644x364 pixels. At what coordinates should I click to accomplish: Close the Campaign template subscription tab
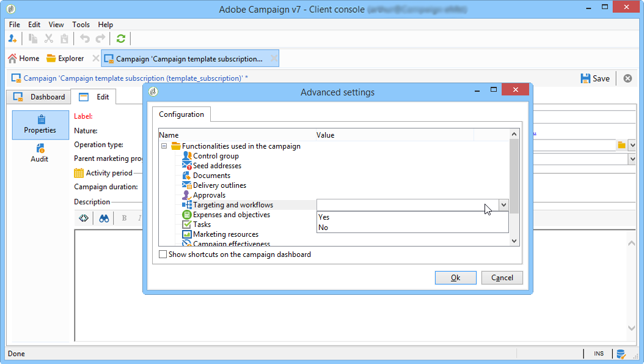[274, 58]
